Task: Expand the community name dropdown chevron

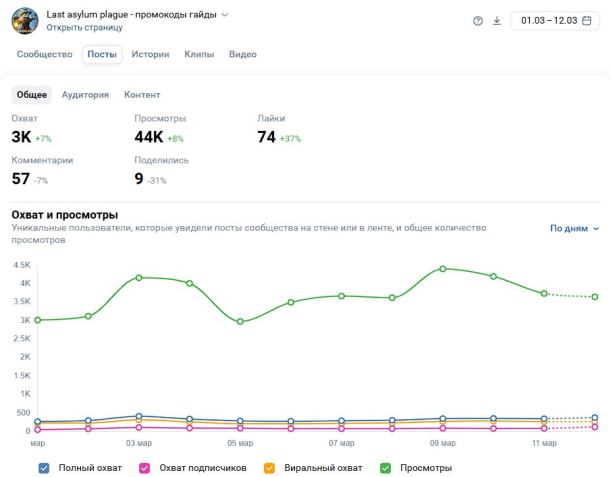Action: click(x=225, y=15)
